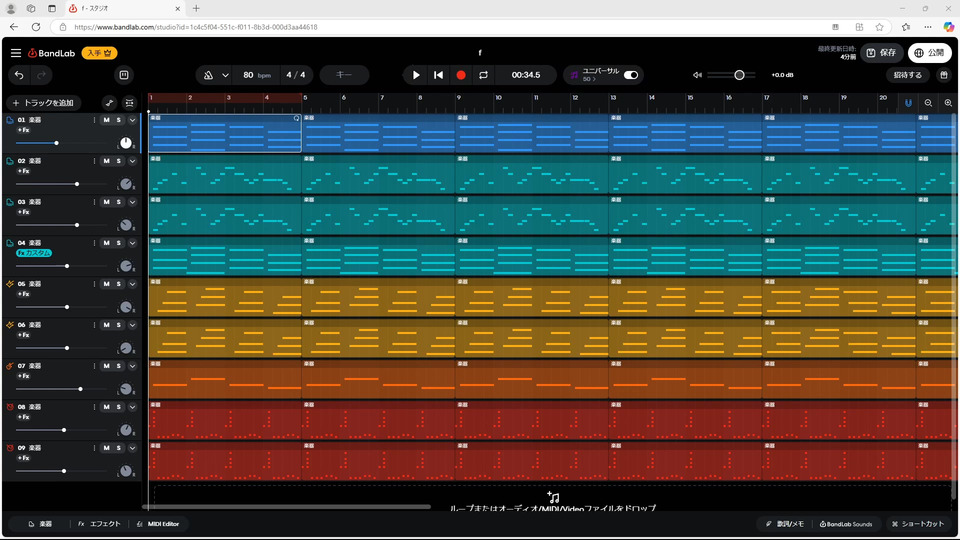Refresh the browser page
This screenshot has height=540, width=960.
(36, 27)
